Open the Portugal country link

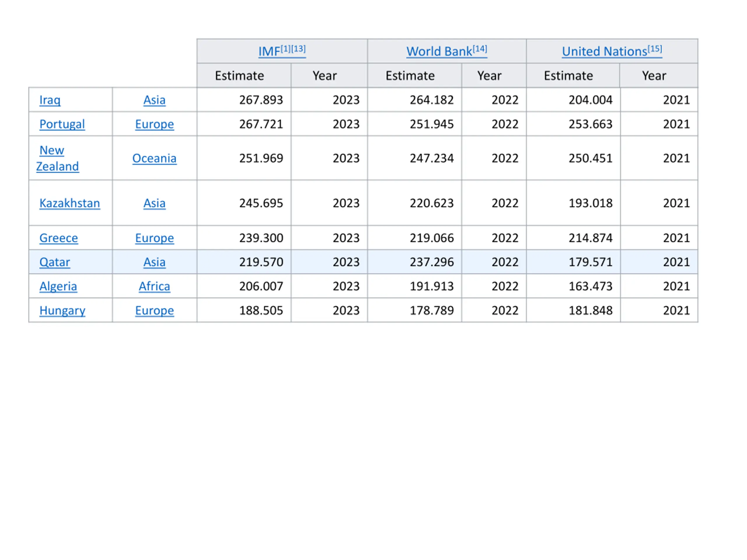pyautogui.click(x=62, y=124)
